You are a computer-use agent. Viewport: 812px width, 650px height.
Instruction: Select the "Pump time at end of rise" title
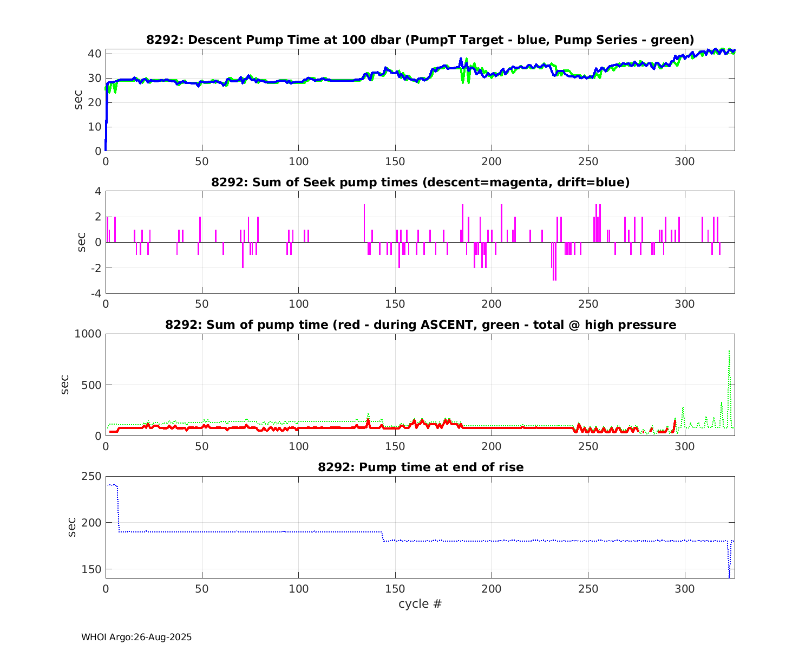coord(420,467)
